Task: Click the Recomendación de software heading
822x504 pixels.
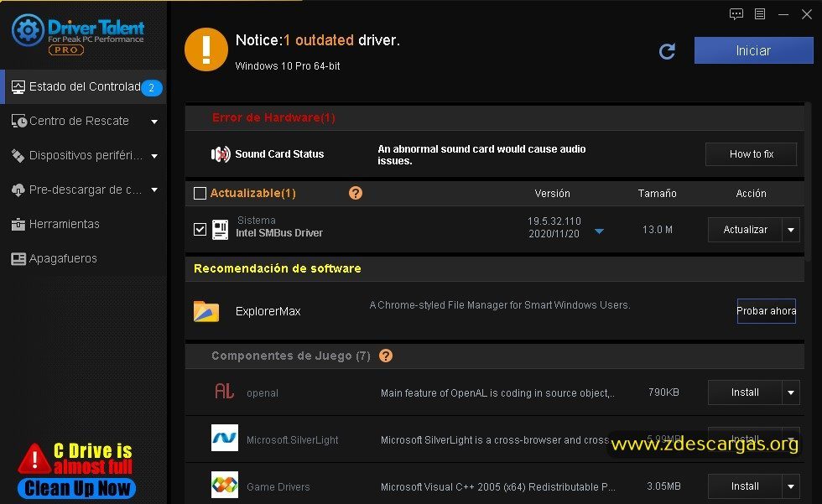Action: coord(278,268)
